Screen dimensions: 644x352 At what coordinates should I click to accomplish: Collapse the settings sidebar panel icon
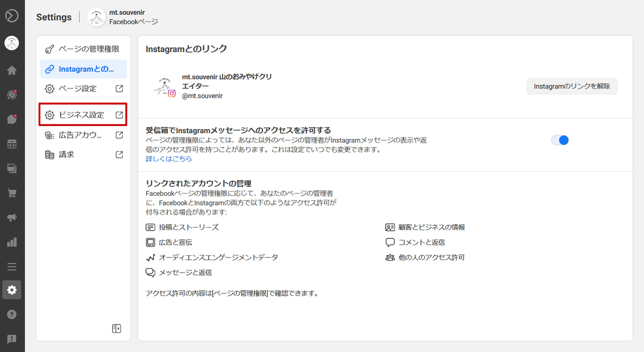(x=116, y=328)
